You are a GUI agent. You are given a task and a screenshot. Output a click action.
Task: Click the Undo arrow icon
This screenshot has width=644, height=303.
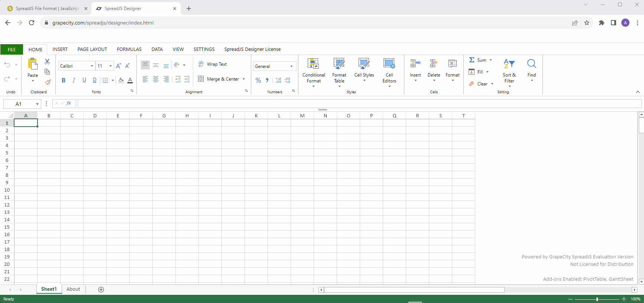pyautogui.click(x=7, y=65)
